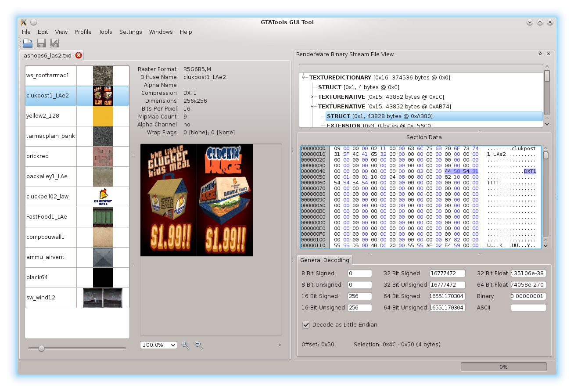The height and width of the screenshot is (392, 574).
Task: Click the Save floppy disk toolbar icon
Action: [x=41, y=43]
